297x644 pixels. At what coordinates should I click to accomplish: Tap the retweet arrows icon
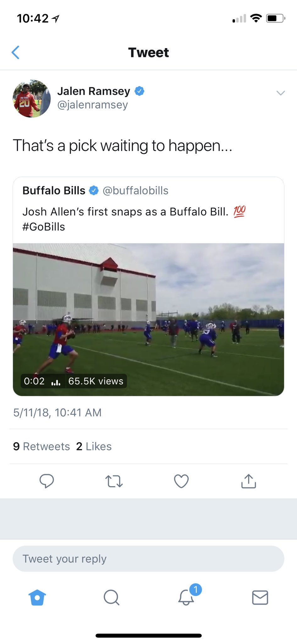click(114, 481)
